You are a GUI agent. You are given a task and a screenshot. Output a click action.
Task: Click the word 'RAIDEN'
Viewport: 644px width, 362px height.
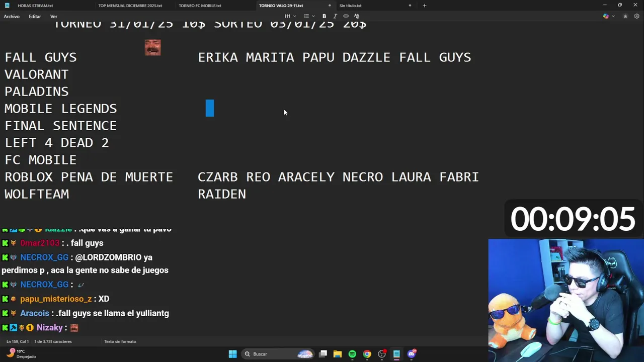(x=222, y=194)
